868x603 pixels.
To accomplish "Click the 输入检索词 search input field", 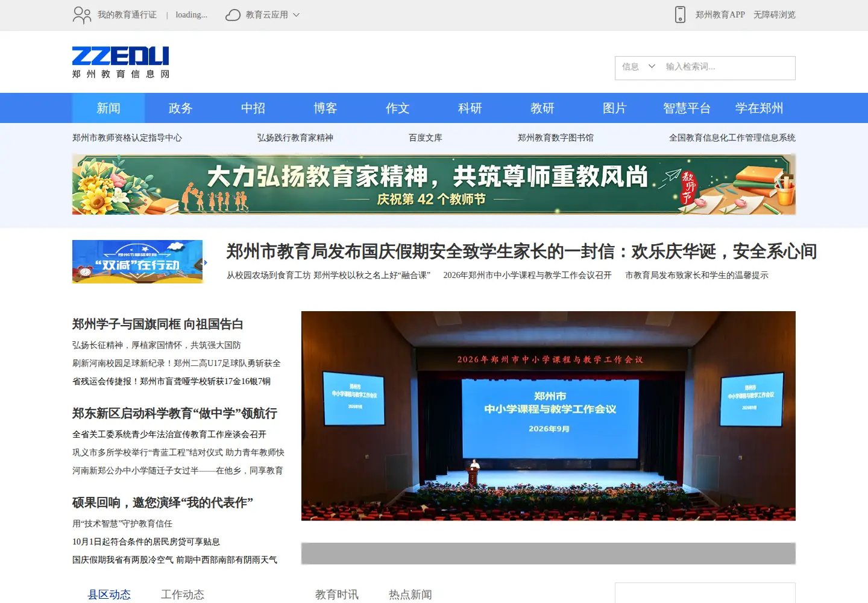I will click(726, 67).
